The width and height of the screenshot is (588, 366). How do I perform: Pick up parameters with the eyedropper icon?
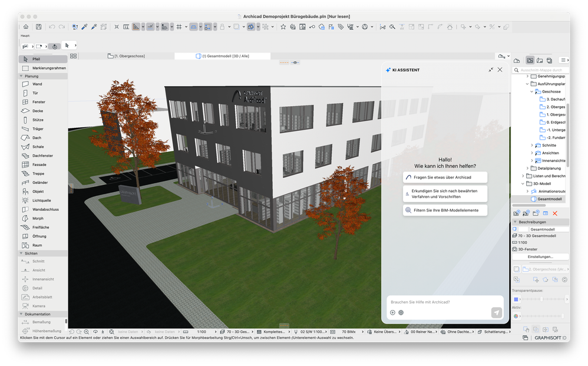(84, 27)
